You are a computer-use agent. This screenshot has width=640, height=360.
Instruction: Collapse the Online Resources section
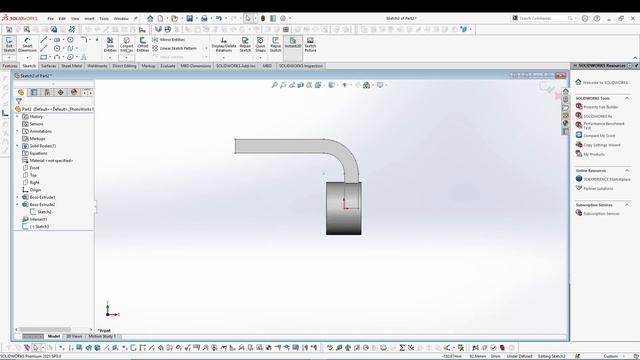coord(627,170)
